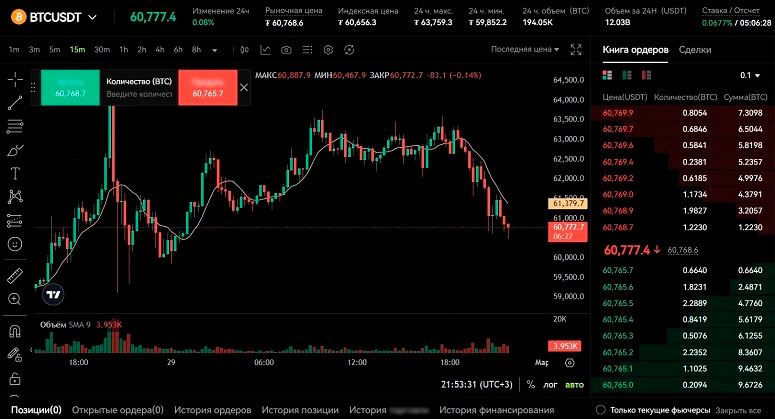
Task: Select the trend line drawing tool
Action: point(15,102)
